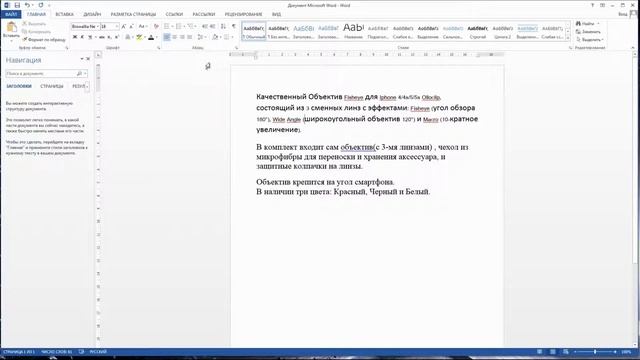Click Format Painter (Формат по образцу)
Viewport: 640px width, 360px height.
44,40
